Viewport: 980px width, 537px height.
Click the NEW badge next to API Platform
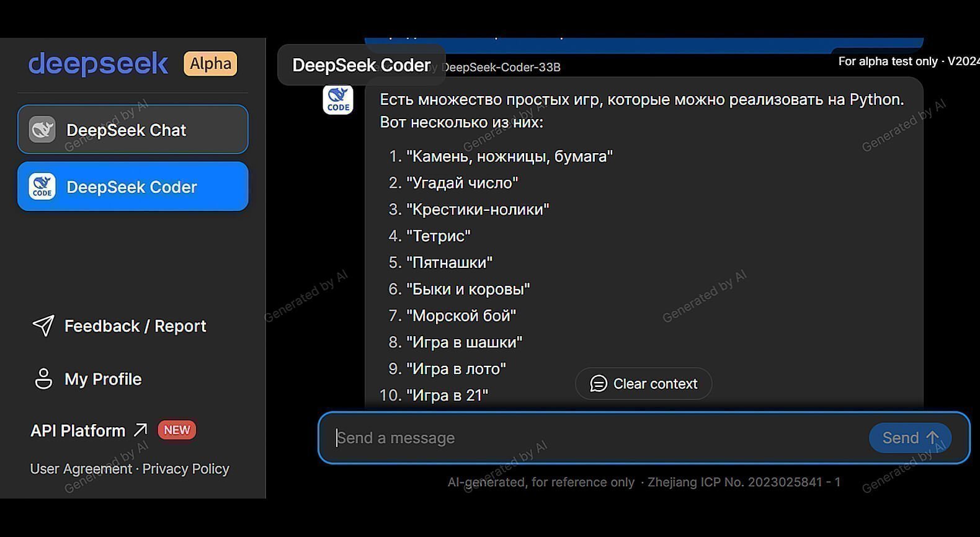coord(177,430)
